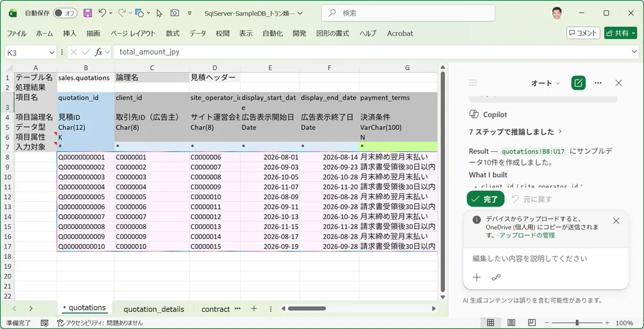Expand the formula bar with chevron
The image size is (644, 329).
(x=635, y=52)
